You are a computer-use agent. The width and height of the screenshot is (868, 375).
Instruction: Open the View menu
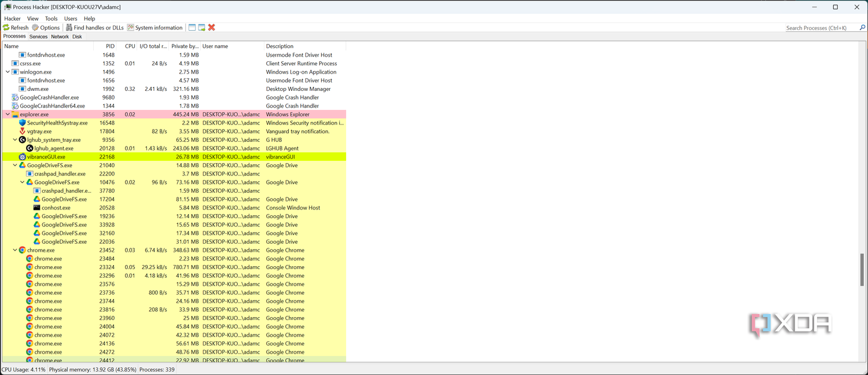[33, 19]
